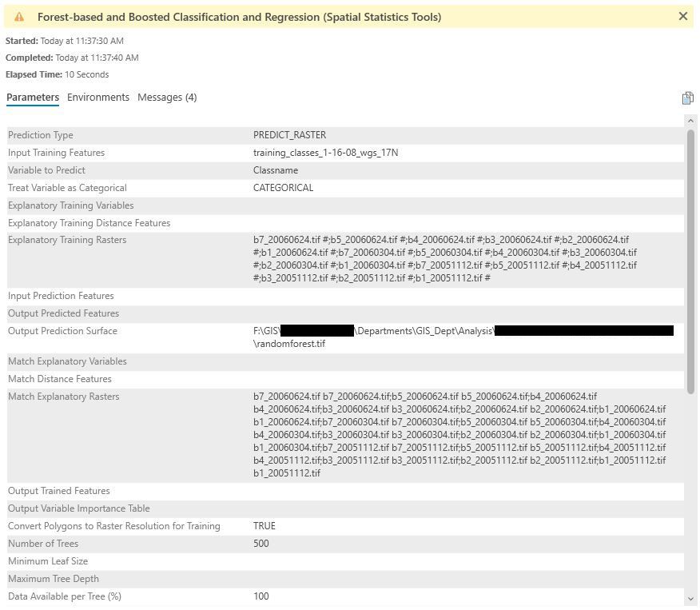Click the training_classes_1-16-08_wgs_17N value
Image resolution: width=700 pixels, height=610 pixels.
pos(325,153)
